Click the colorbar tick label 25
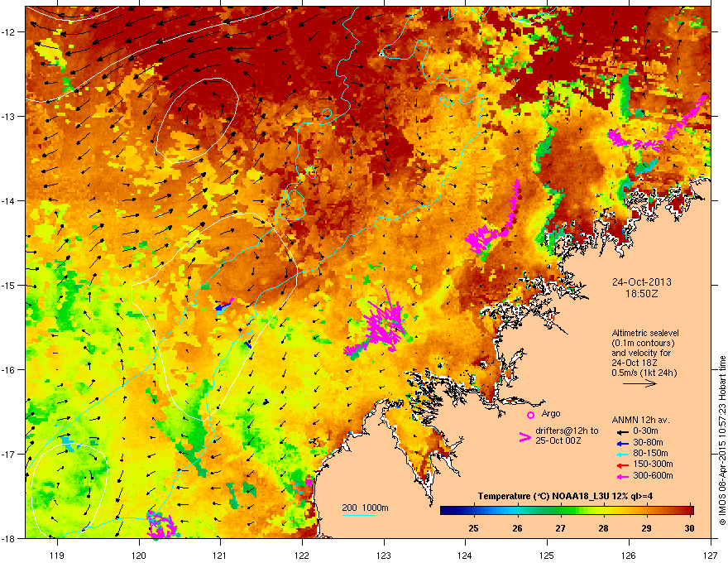This screenshot has height=563, width=728. (x=473, y=528)
